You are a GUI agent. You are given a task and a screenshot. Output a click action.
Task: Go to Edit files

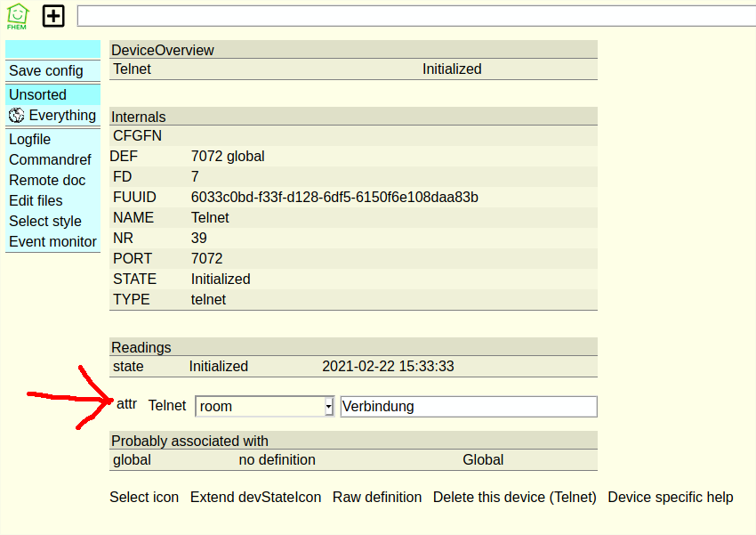(x=36, y=201)
